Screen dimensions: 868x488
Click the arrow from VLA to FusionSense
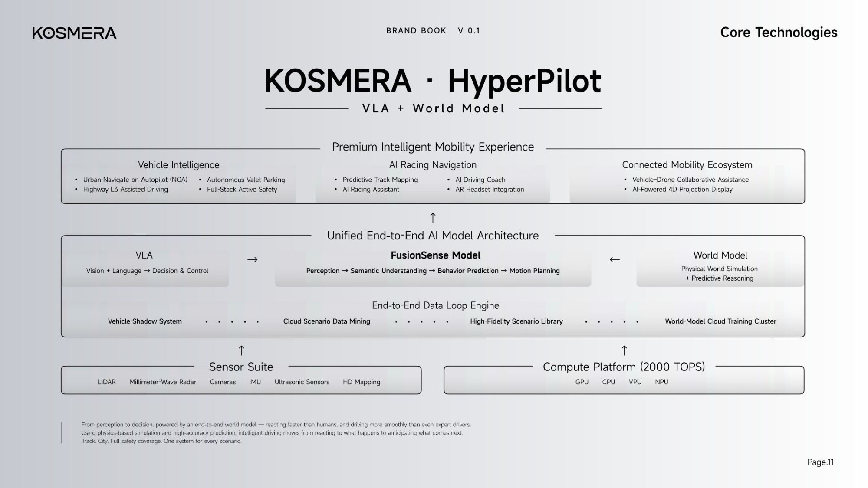[253, 259]
